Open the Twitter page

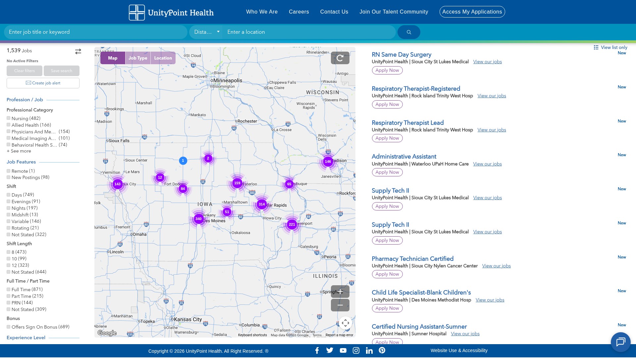click(330, 350)
